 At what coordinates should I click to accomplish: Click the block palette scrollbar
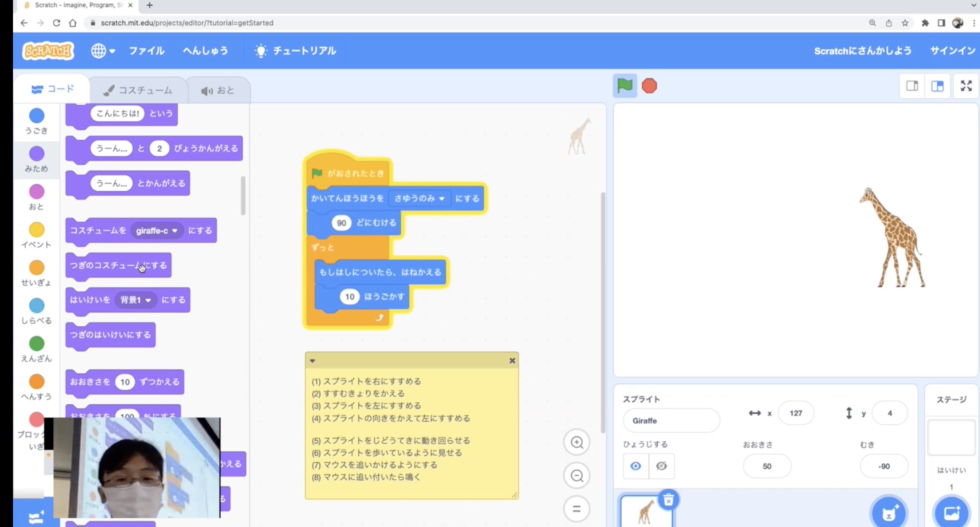[x=243, y=196]
